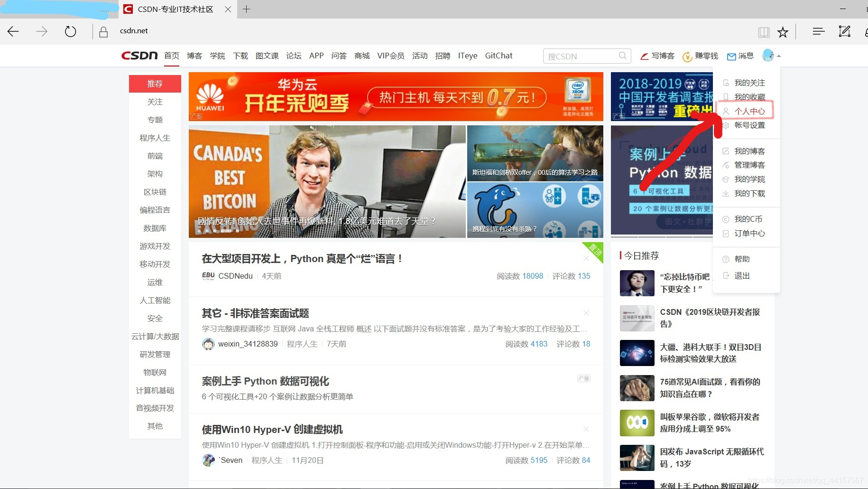868x489 pixels.
Task: Select 区块链 category in sidebar
Action: click(x=155, y=192)
